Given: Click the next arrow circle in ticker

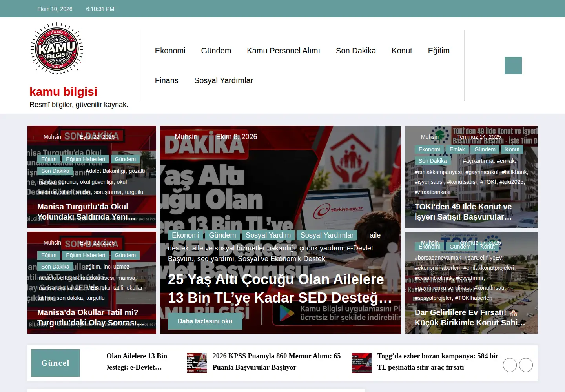Looking at the screenshot, I should click(x=526, y=365).
